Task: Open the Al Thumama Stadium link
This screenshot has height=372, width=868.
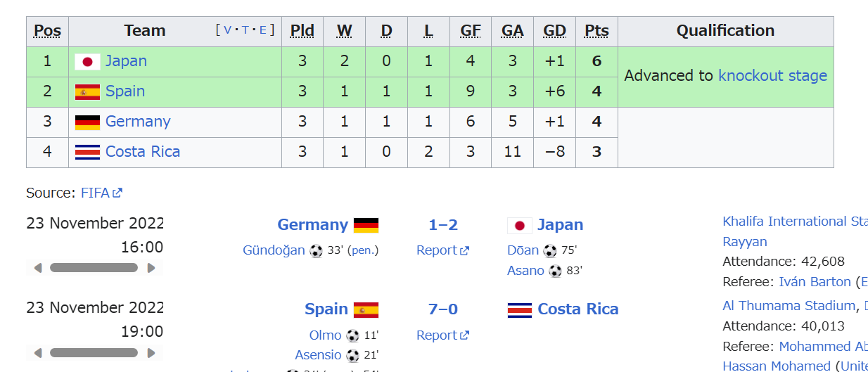Action: (789, 306)
